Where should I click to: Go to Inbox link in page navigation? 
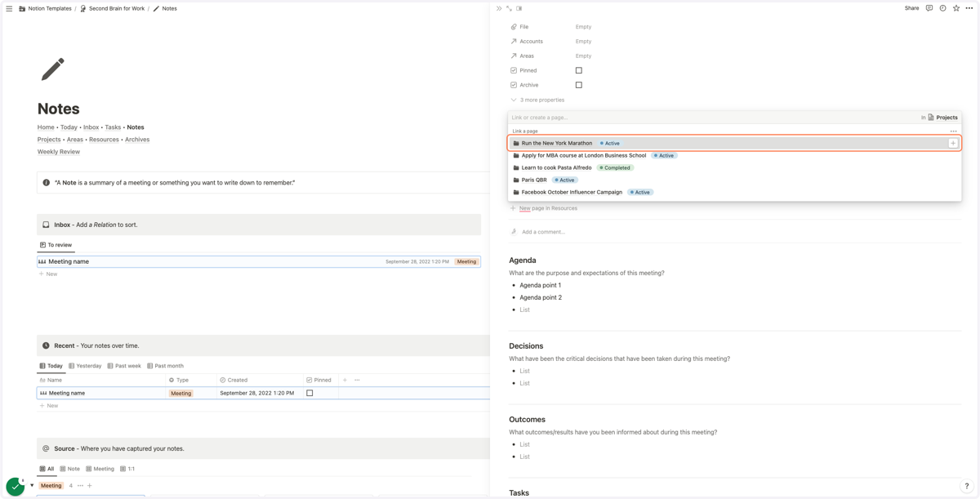91,127
